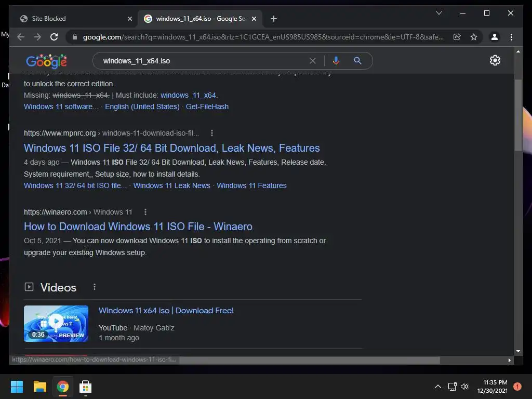Play the 'Windows 11 x64 iso' video thumbnail
The height and width of the screenshot is (399, 532).
(56, 324)
